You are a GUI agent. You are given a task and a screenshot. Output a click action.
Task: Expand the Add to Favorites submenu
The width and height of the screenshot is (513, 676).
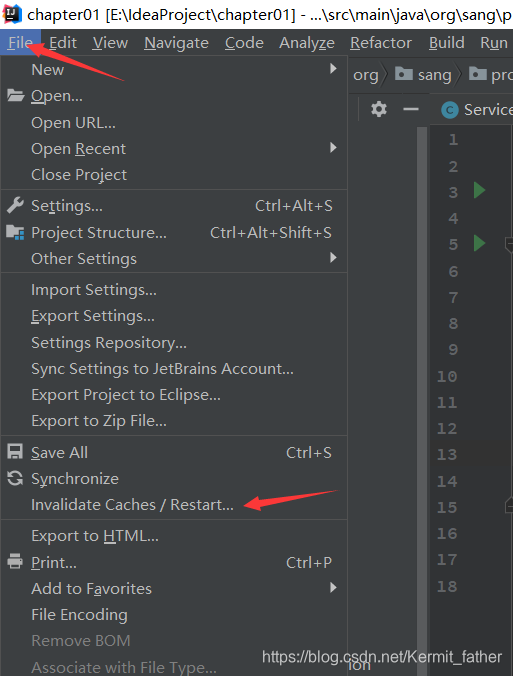click(x=333, y=588)
